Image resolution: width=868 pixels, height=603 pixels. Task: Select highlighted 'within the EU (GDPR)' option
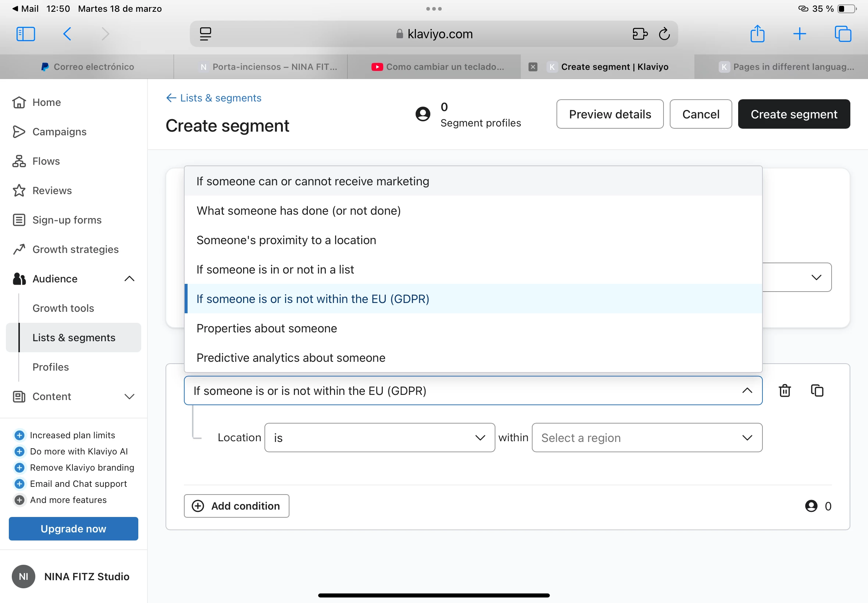pos(473,299)
